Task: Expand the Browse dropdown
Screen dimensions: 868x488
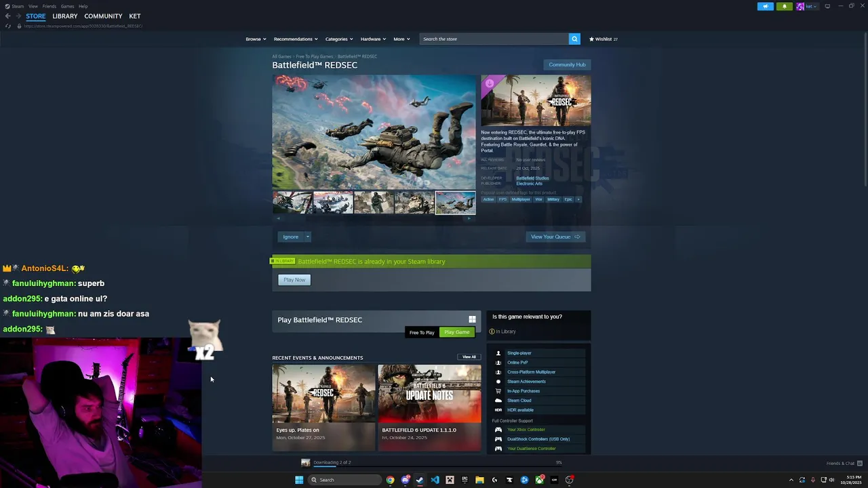Action: [x=256, y=39]
